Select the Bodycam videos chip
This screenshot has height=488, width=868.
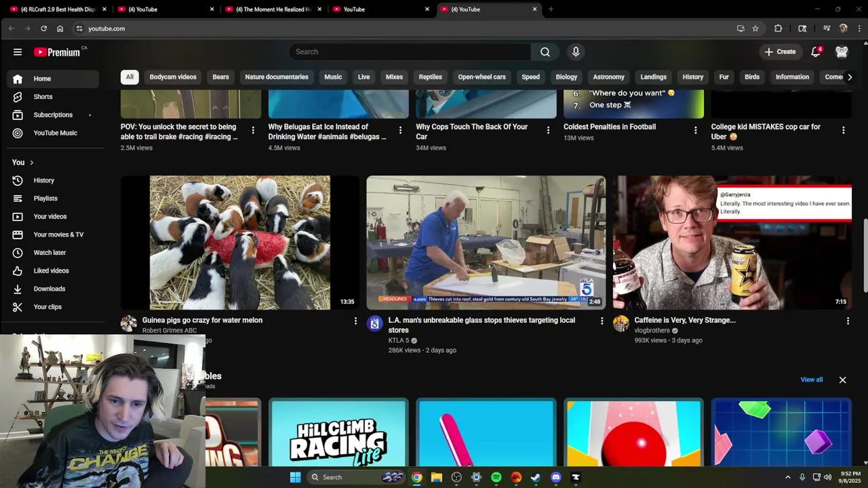173,77
